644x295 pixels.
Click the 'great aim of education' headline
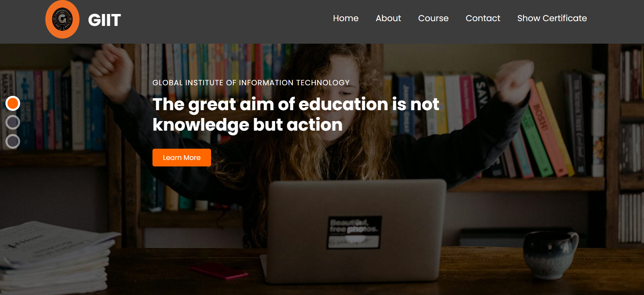pyautogui.click(x=296, y=114)
